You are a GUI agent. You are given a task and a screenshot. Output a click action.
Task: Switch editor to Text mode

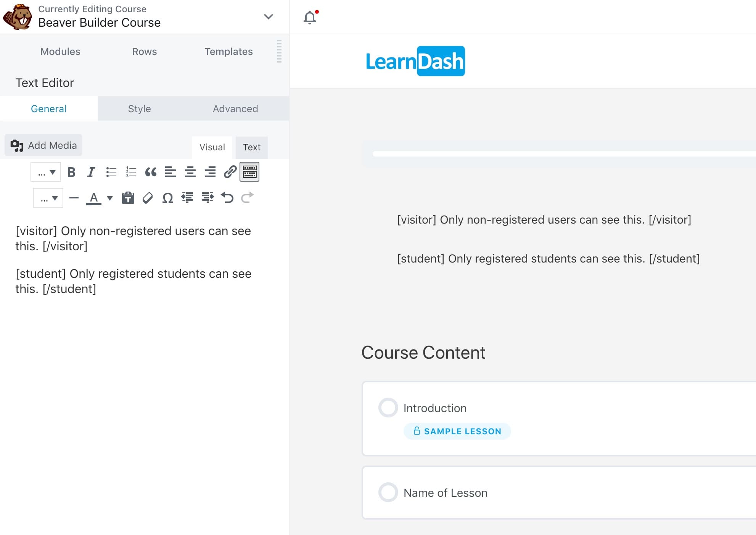pos(252,147)
